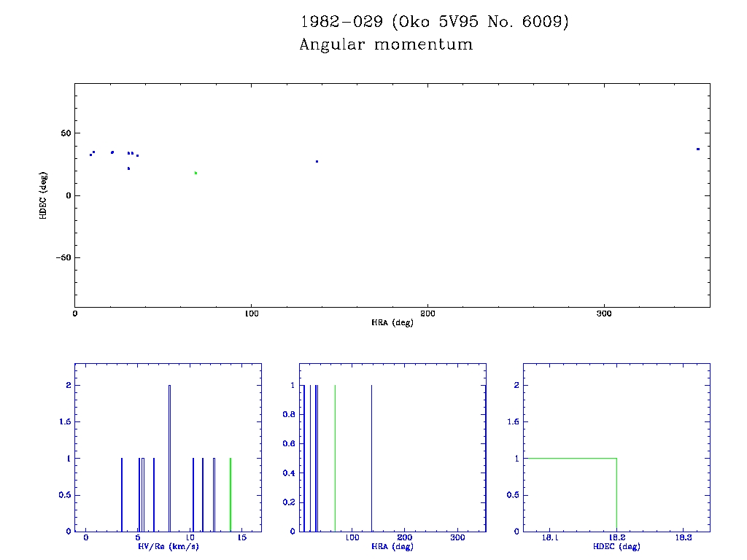Screen dimensions: 747x560
Task: Click the "300" tick label on scatter x-axis
Action: click(603, 314)
